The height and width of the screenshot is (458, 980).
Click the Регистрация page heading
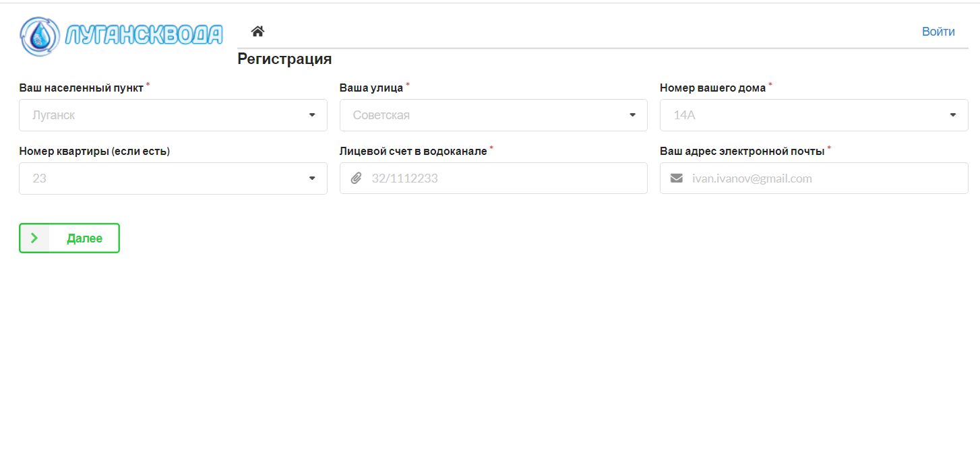[284, 59]
